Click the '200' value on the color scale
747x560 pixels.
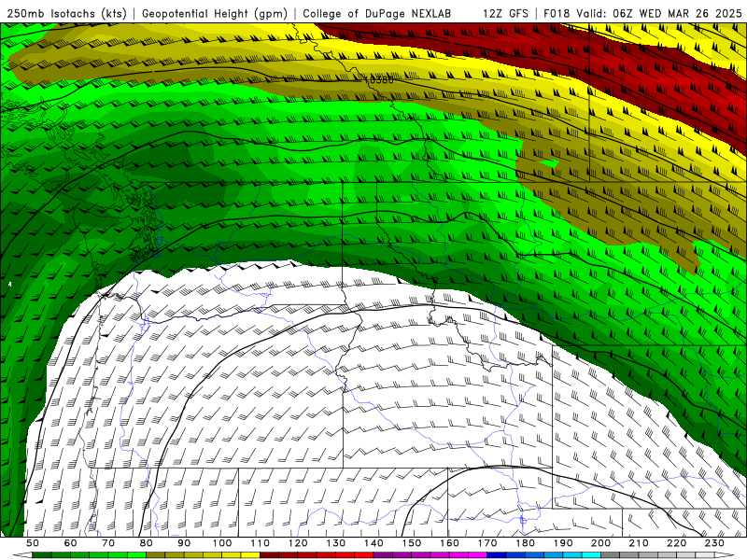600,543
